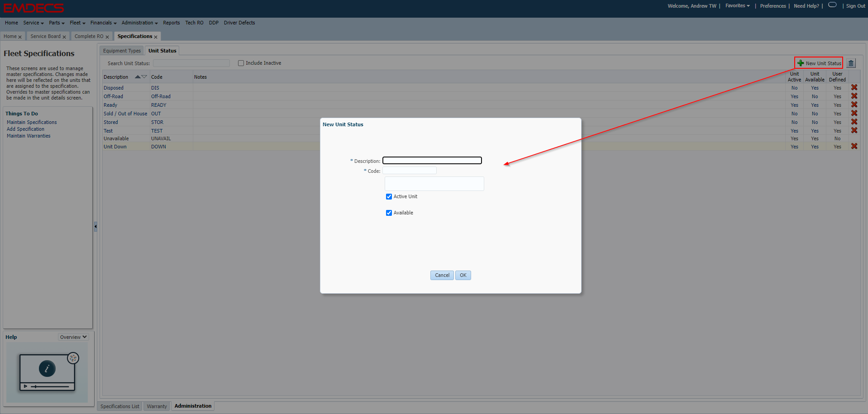Delete the Stored unit status row

[854, 122]
